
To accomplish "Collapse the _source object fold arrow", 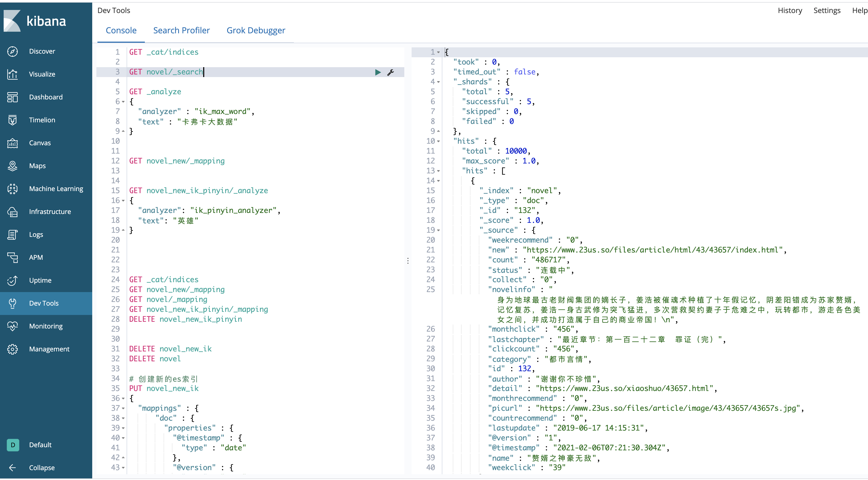I will click(438, 230).
